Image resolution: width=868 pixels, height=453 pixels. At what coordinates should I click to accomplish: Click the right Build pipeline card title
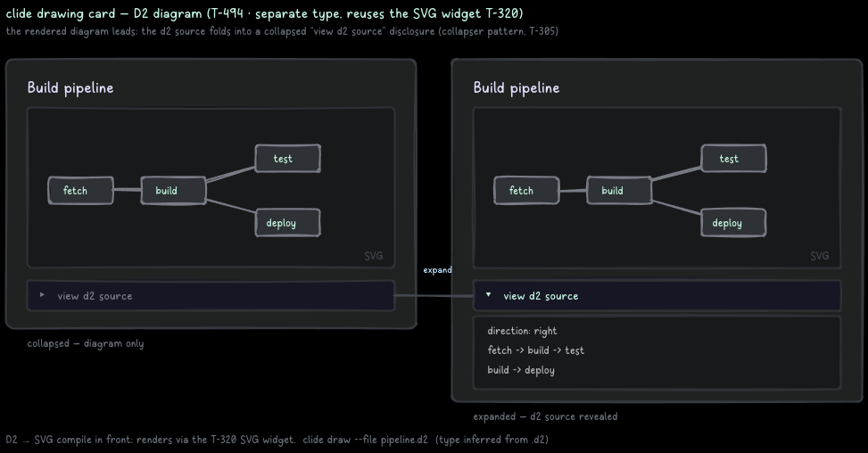coord(516,88)
